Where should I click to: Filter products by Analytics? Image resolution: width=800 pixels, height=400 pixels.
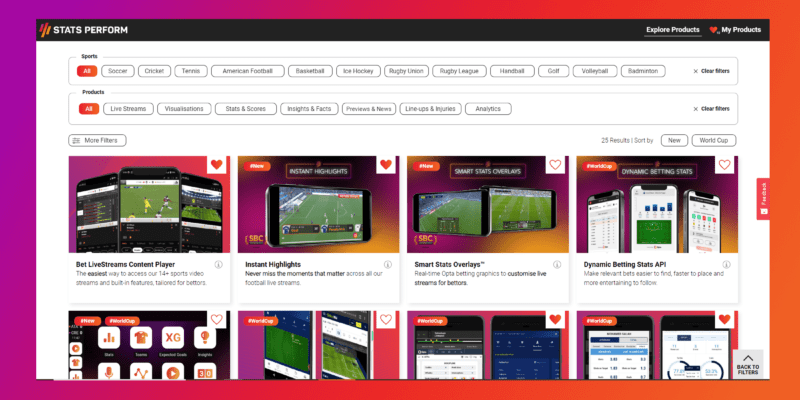point(488,109)
